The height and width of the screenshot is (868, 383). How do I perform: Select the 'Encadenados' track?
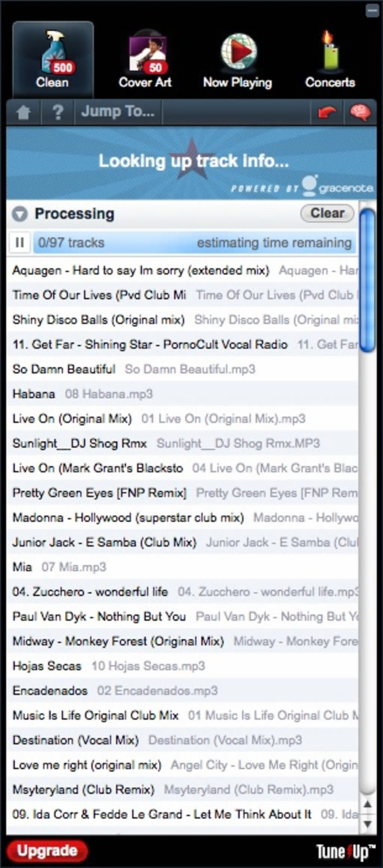(x=182, y=691)
